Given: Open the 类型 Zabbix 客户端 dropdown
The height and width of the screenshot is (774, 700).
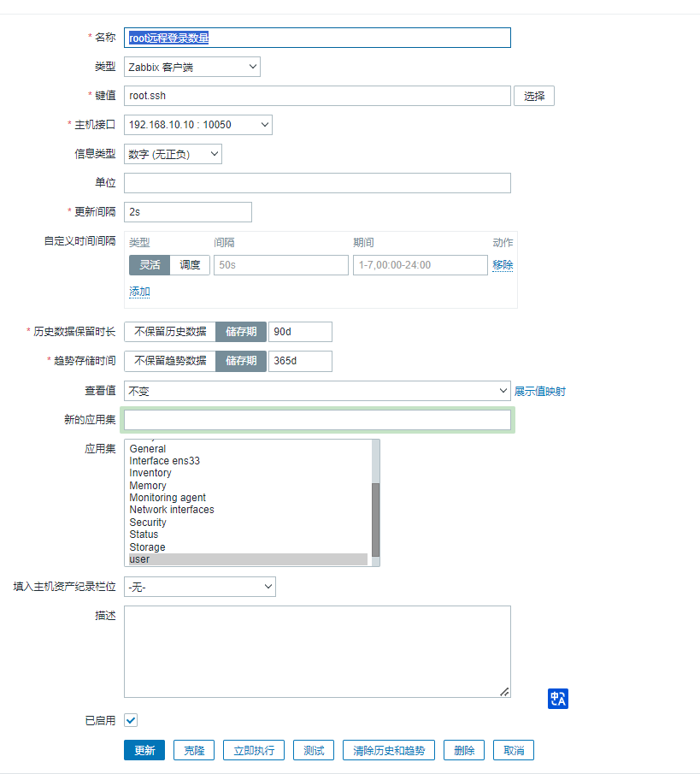Looking at the screenshot, I should point(191,67).
